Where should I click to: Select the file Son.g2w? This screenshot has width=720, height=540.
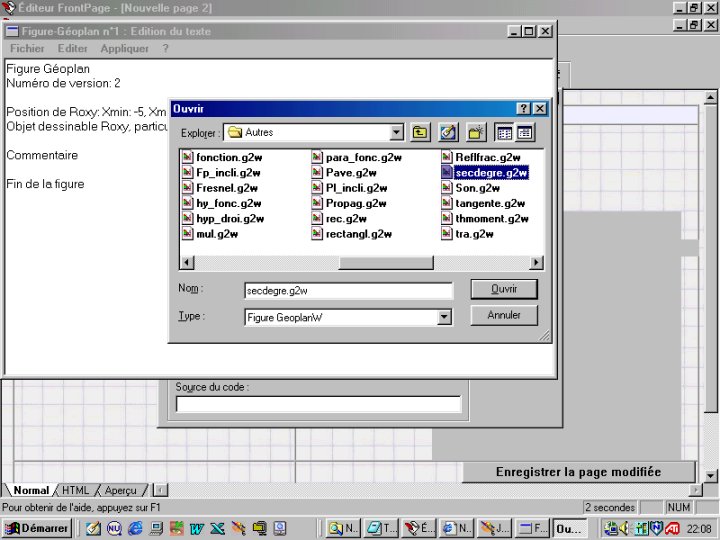click(471, 188)
